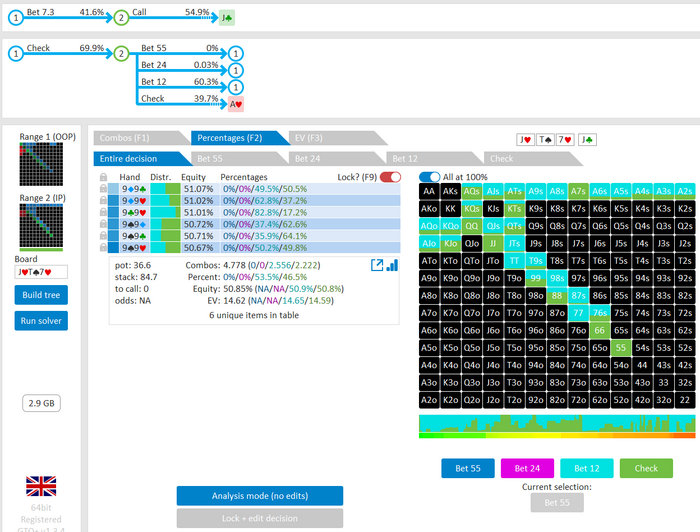Click the magenta Bet 24 action swatch

pyautogui.click(x=527, y=468)
